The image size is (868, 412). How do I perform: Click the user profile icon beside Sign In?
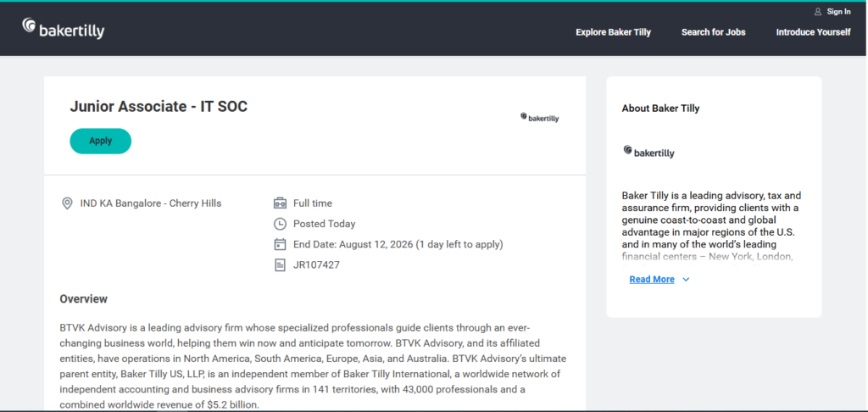[x=818, y=12]
